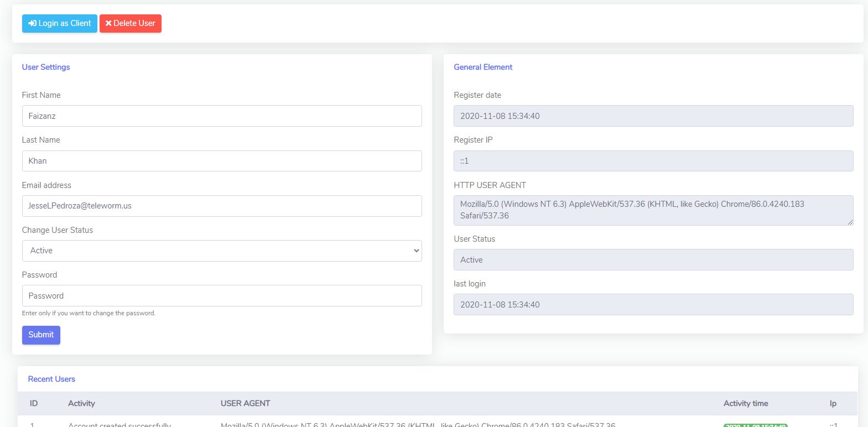Click inside the HTTP USER AGENT text area

(653, 210)
